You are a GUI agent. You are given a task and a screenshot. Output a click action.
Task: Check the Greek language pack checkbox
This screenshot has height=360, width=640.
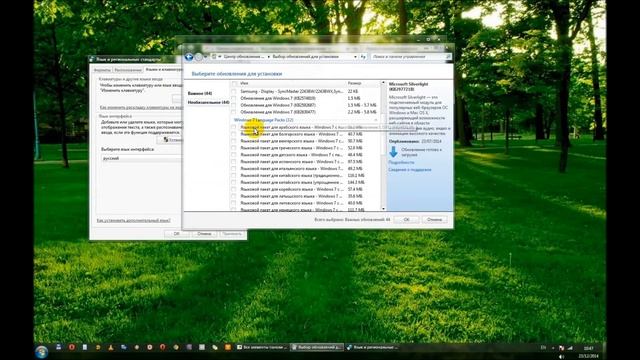pyautogui.click(x=234, y=148)
